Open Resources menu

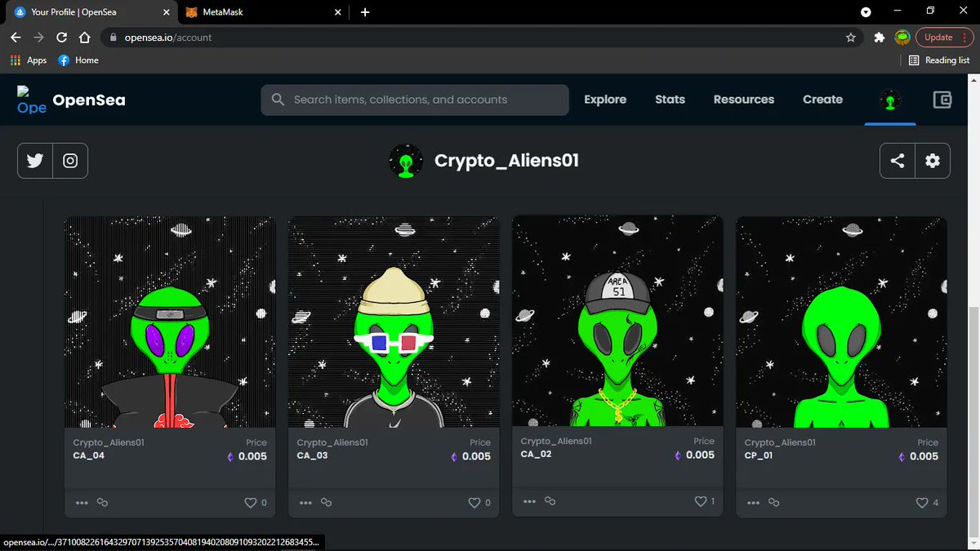pyautogui.click(x=744, y=100)
